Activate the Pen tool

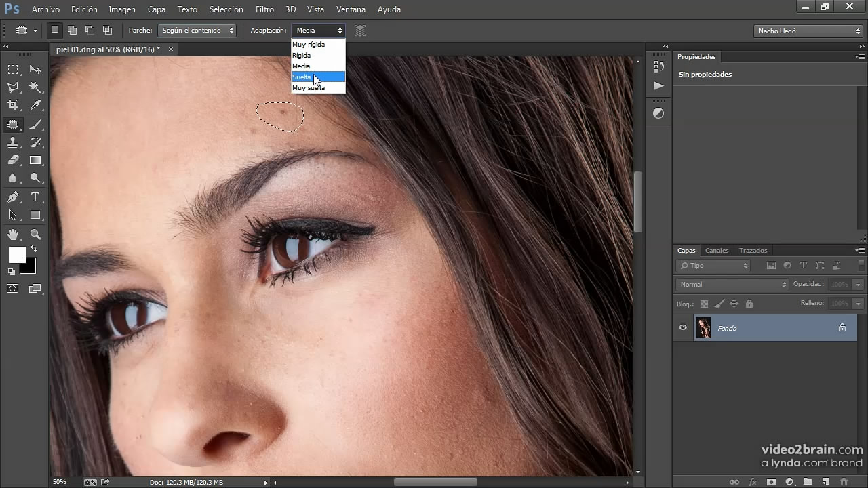[x=13, y=197]
